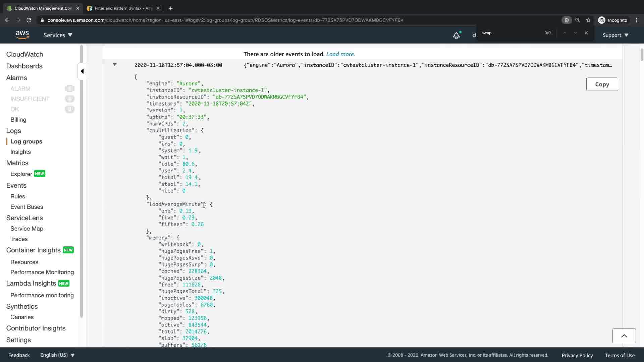Open the Services dropdown menu
The width and height of the screenshot is (644, 362).
point(58,35)
